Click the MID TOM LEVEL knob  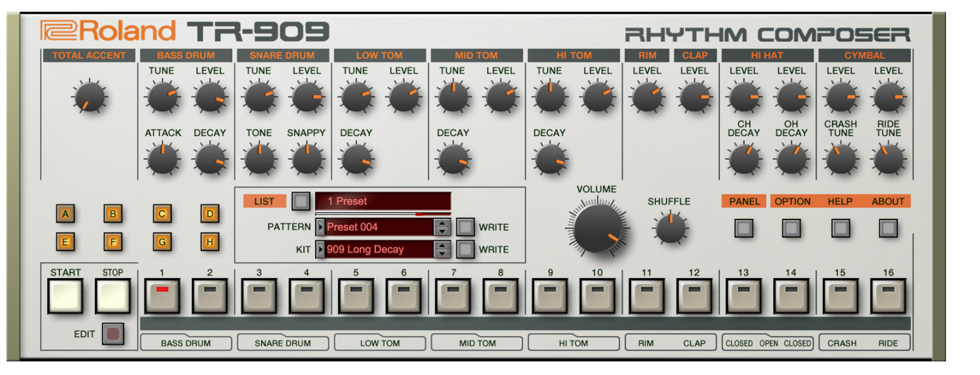point(500,97)
